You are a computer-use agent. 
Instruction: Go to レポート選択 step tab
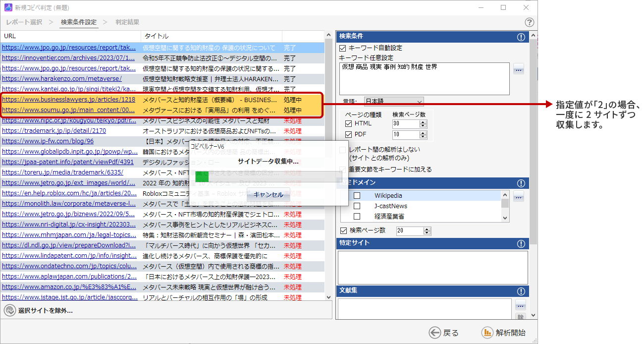click(24, 22)
